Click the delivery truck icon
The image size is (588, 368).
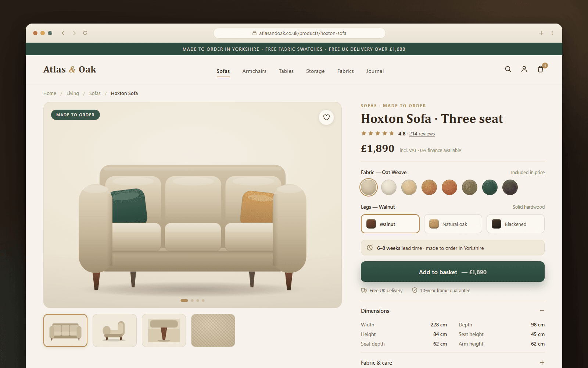coord(364,290)
